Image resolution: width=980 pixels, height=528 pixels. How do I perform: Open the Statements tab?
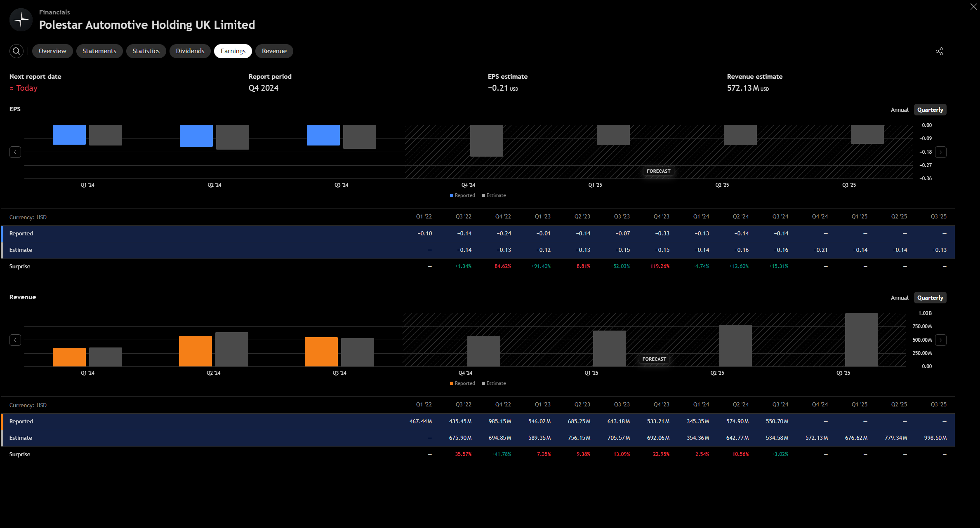click(x=99, y=51)
